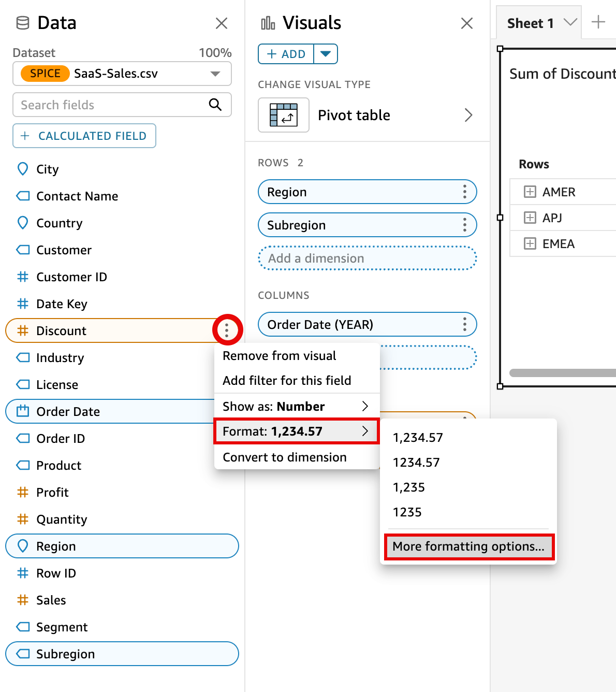
Task: Click the Pivot table visual type icon
Action: 284,115
